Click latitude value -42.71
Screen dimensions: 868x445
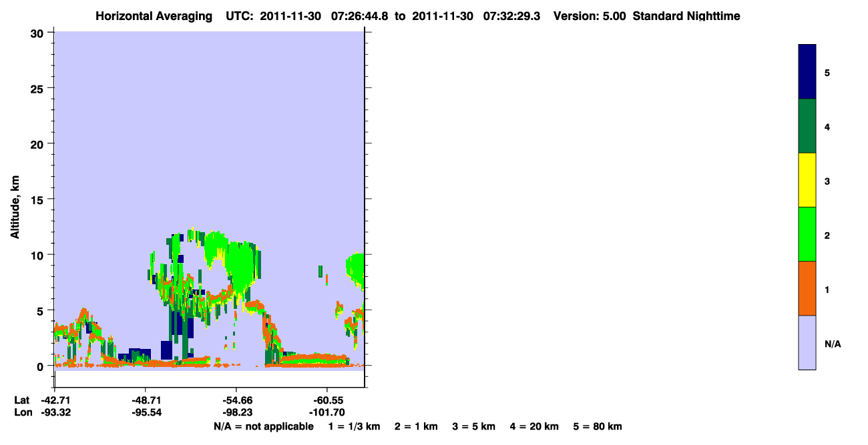point(54,400)
